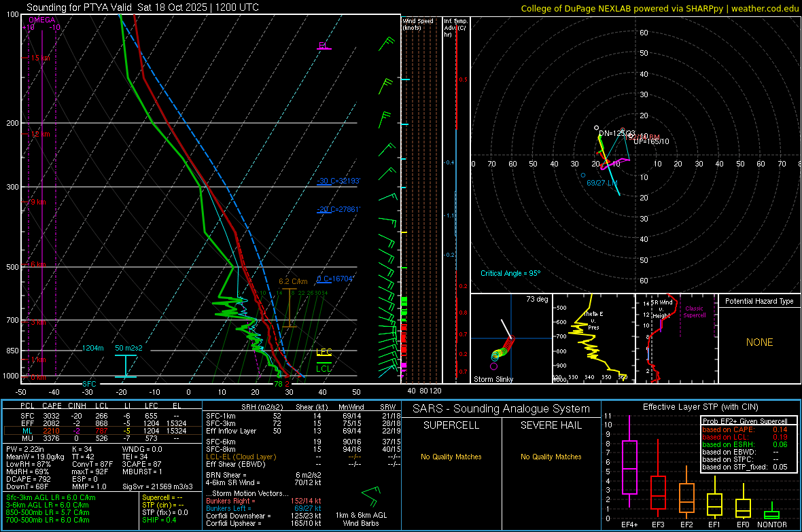Image resolution: width=802 pixels, height=532 pixels.
Task: Click the 9 km height marker
Action: (x=38, y=202)
